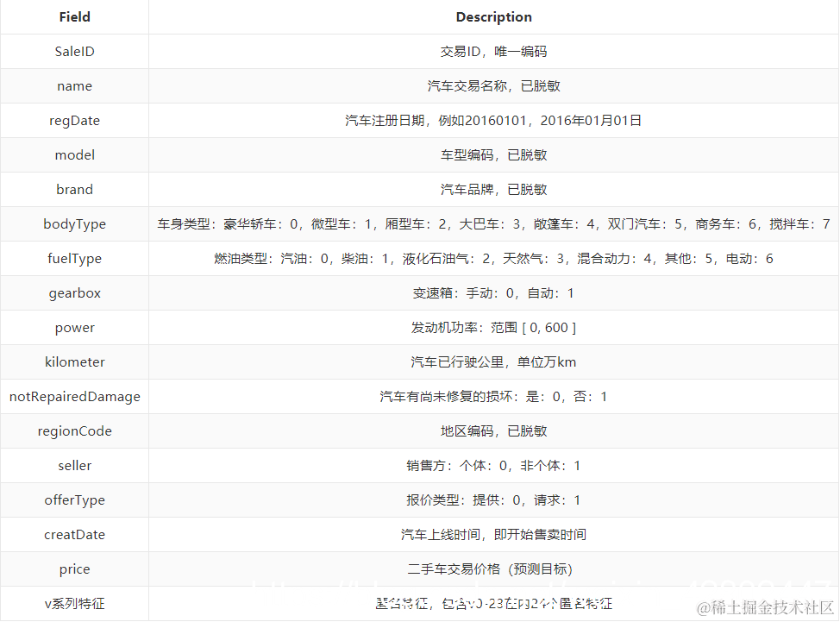Click the description 二手车交易价格（预测目标）
The width and height of the screenshot is (840, 622).
point(491,569)
